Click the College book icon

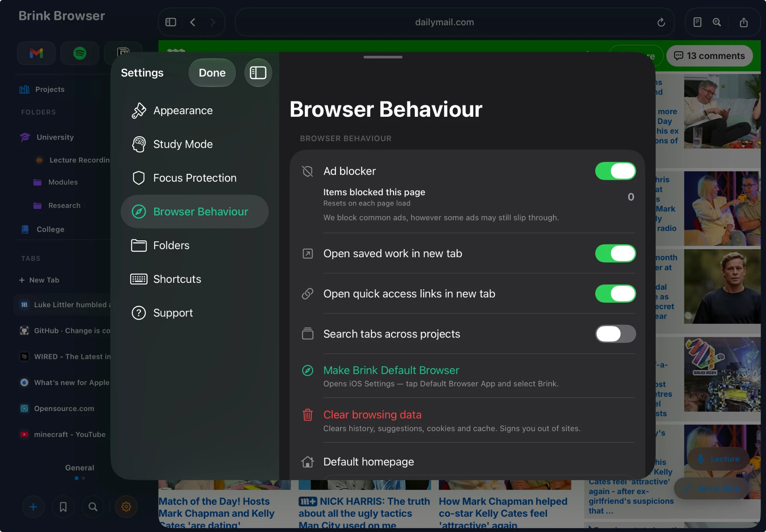coord(25,229)
